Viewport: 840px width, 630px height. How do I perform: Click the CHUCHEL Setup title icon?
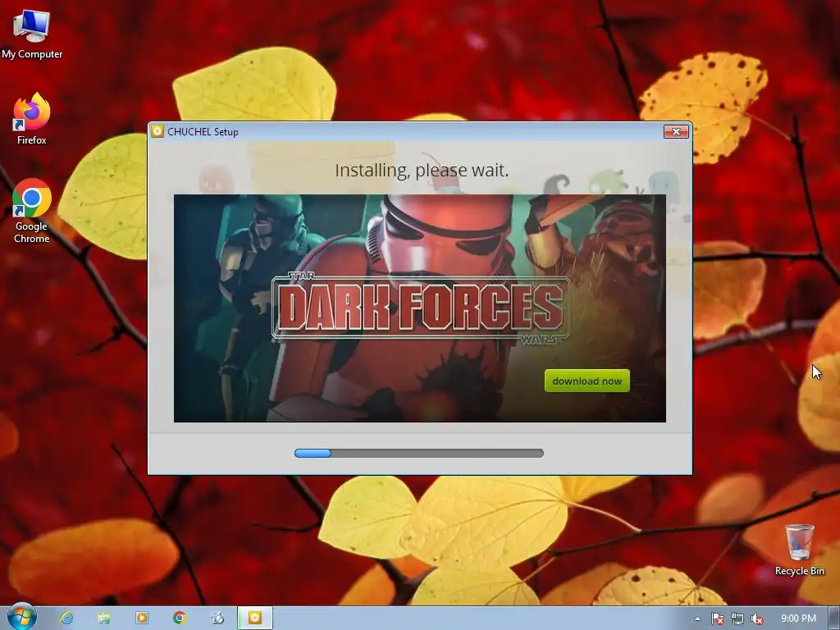coord(157,131)
